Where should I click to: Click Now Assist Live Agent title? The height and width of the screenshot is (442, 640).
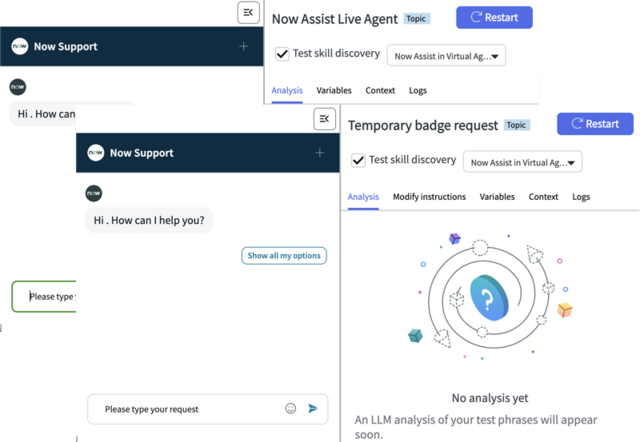click(x=335, y=19)
